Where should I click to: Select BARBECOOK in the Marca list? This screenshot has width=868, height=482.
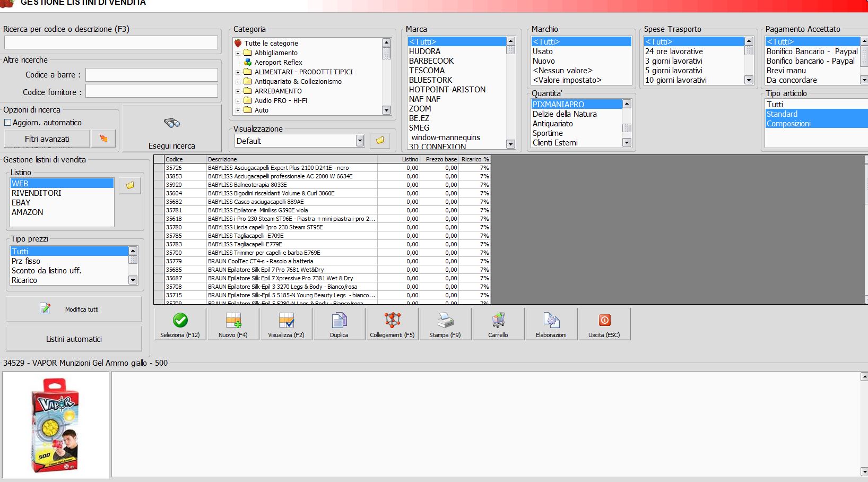(x=457, y=61)
